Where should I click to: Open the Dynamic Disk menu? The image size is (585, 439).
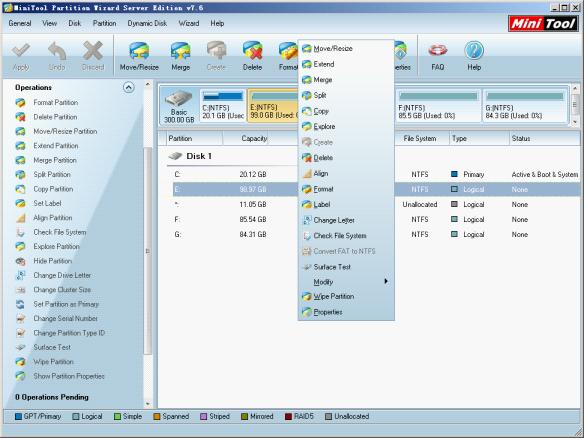coord(147,23)
